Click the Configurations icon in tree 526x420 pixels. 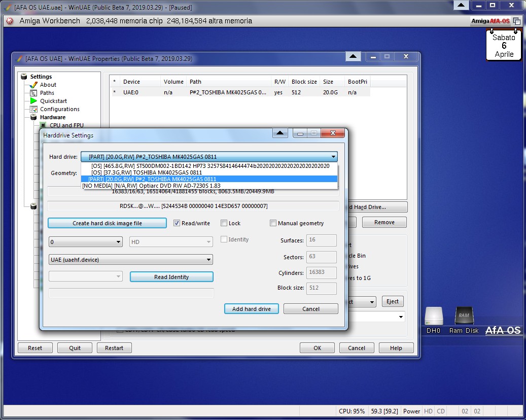(34, 109)
